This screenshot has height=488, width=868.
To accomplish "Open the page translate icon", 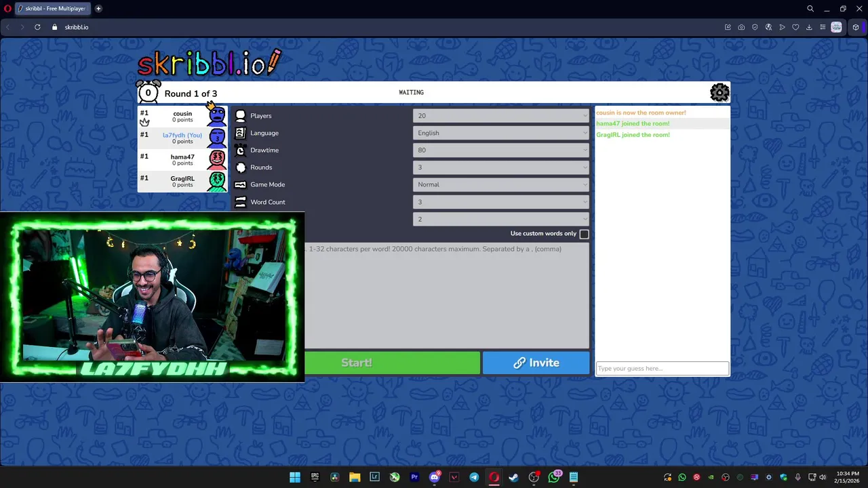I will (x=768, y=27).
